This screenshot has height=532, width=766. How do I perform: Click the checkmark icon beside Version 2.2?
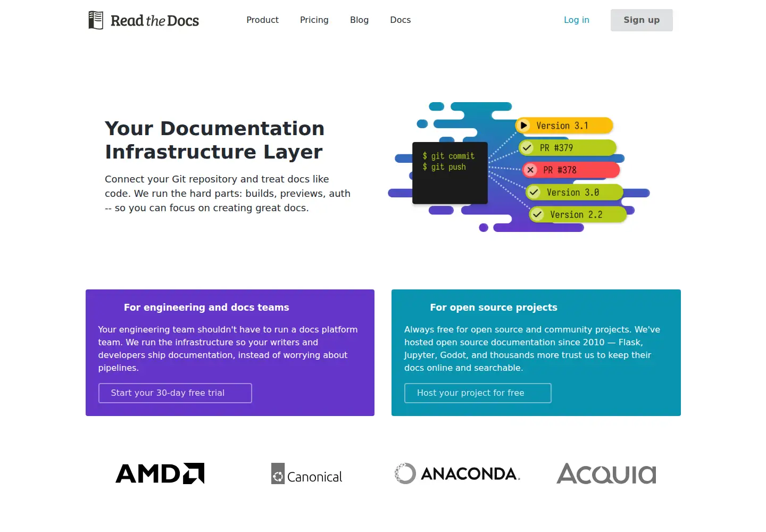537,215
